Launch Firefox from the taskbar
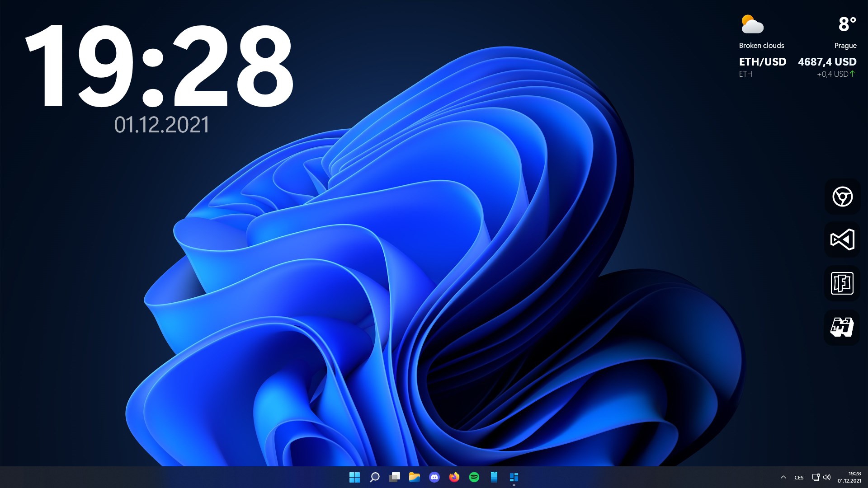 453,477
